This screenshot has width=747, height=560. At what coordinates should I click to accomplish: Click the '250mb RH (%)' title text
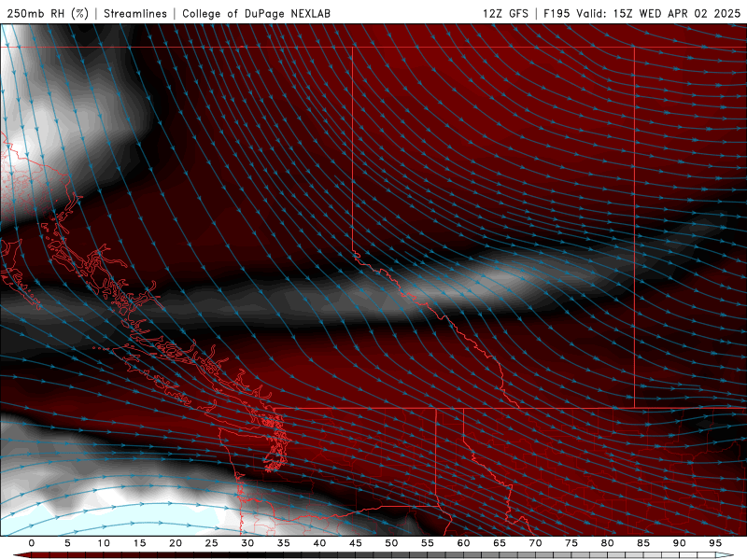pos(48,13)
